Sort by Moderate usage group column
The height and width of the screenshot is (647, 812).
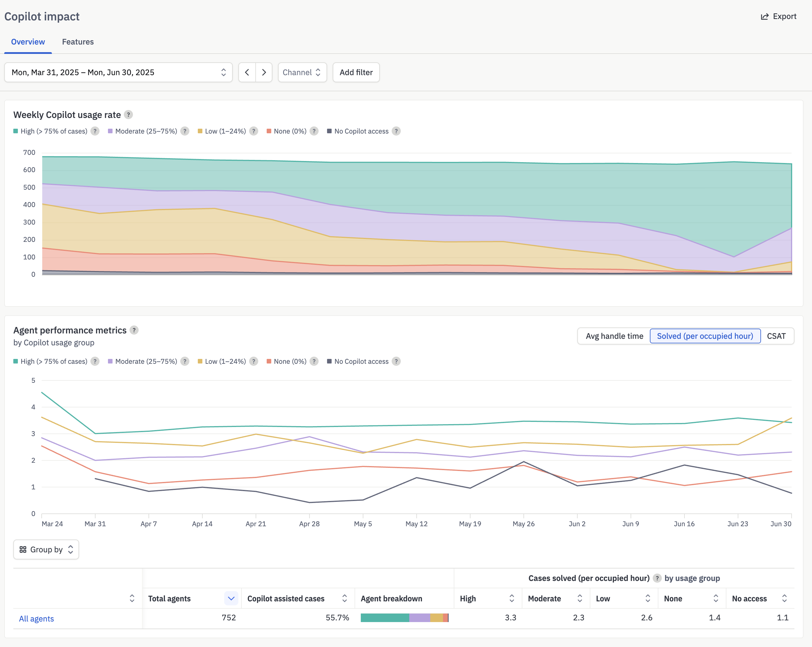point(580,599)
